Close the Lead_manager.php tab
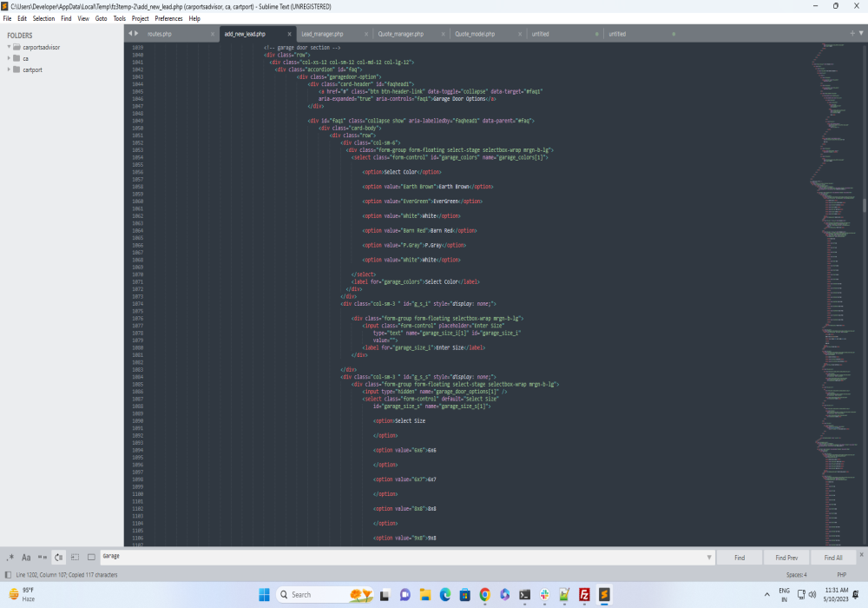The height and width of the screenshot is (608, 868). 366,34
